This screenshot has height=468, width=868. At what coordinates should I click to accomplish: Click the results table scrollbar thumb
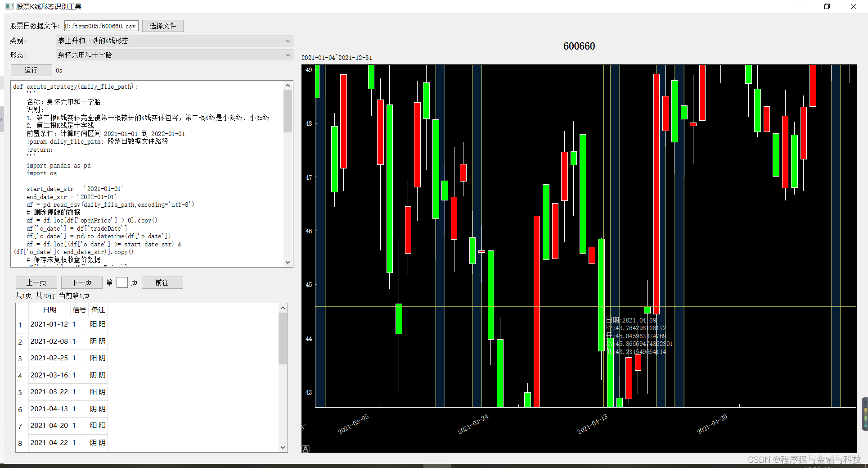point(283,338)
